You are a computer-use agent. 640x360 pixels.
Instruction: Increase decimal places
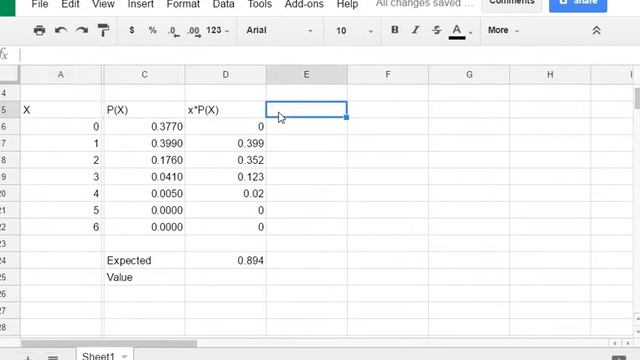pyautogui.click(x=194, y=31)
